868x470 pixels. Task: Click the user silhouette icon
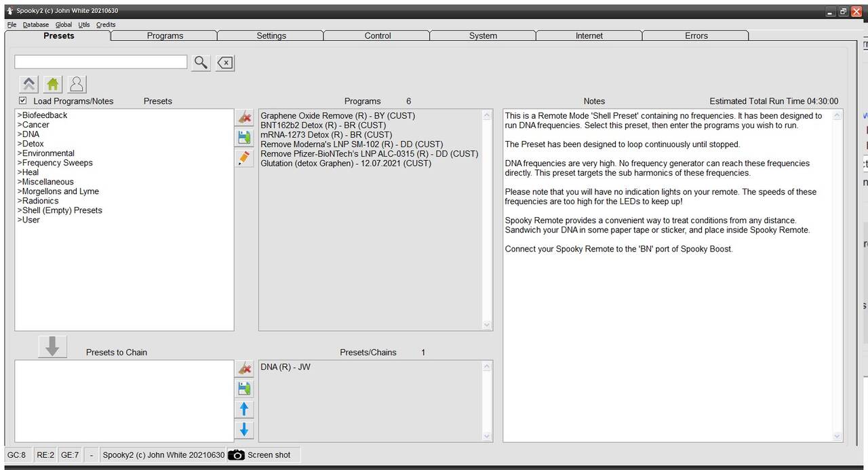pos(77,84)
